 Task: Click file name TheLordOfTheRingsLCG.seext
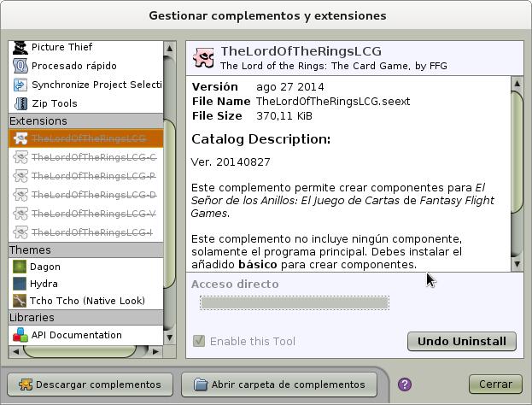pos(333,101)
